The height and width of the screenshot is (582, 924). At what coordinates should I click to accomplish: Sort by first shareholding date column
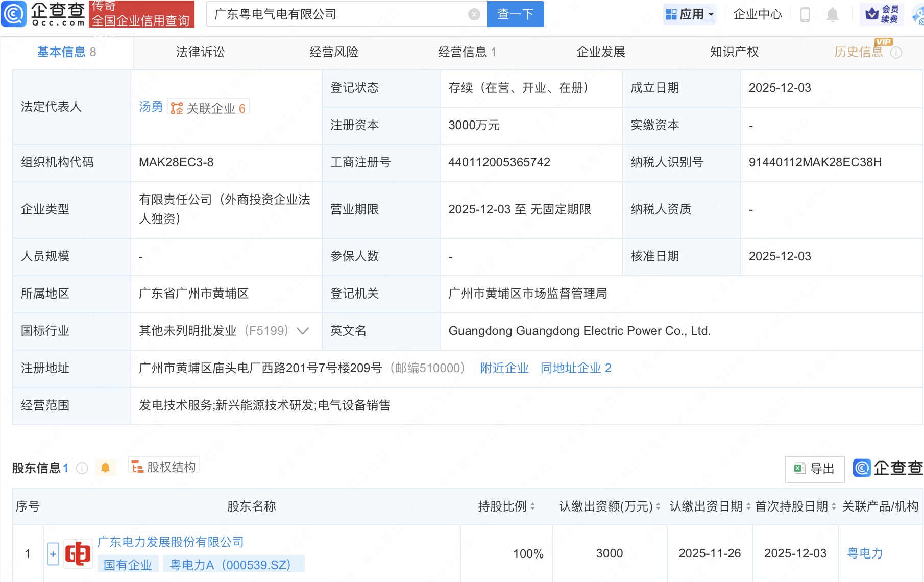click(x=834, y=506)
